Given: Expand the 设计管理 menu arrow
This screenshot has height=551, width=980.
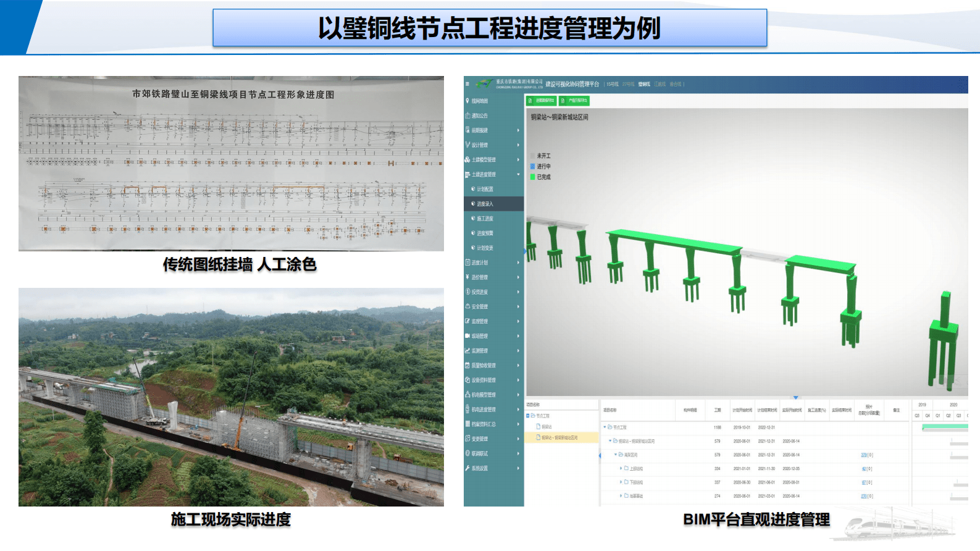Looking at the screenshot, I should (x=518, y=145).
